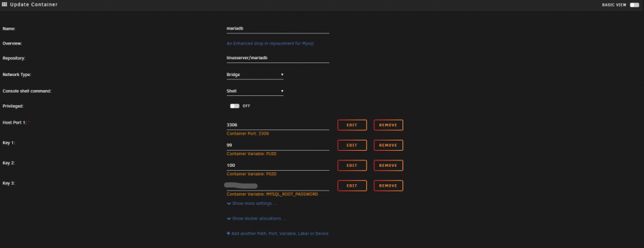Click the grid icon beside Update Container
Viewport: 644px width, 248px height.
coord(5,5)
